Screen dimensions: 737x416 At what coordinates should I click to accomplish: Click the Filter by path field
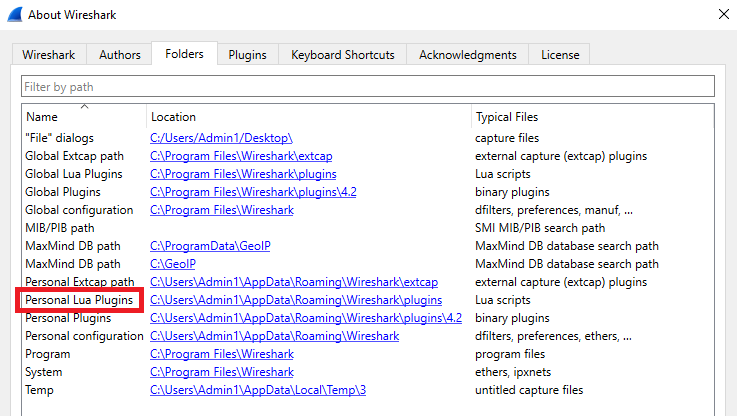(368, 87)
